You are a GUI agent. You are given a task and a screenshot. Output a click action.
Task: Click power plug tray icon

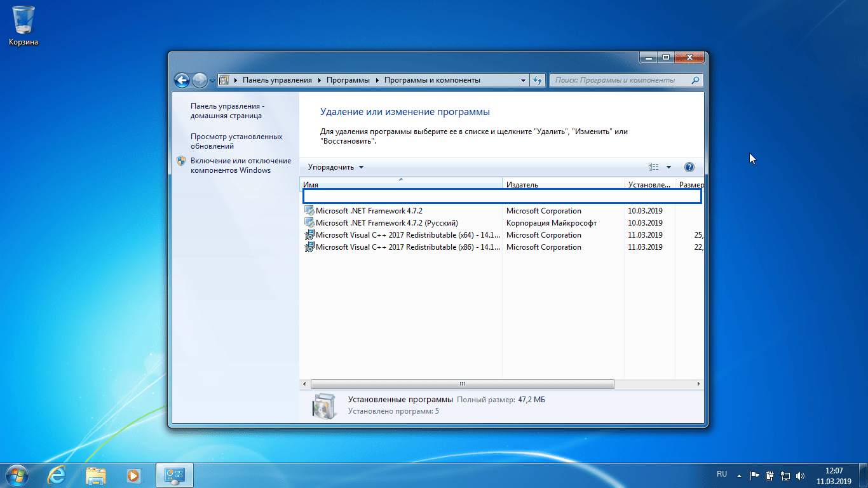[x=770, y=475]
